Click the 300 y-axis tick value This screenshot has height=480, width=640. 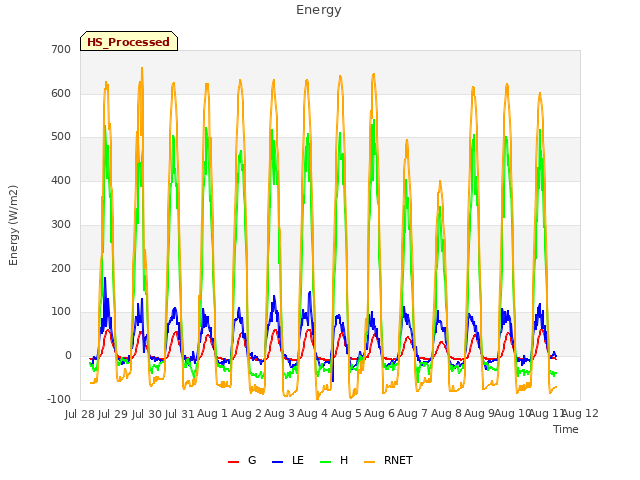(61, 224)
